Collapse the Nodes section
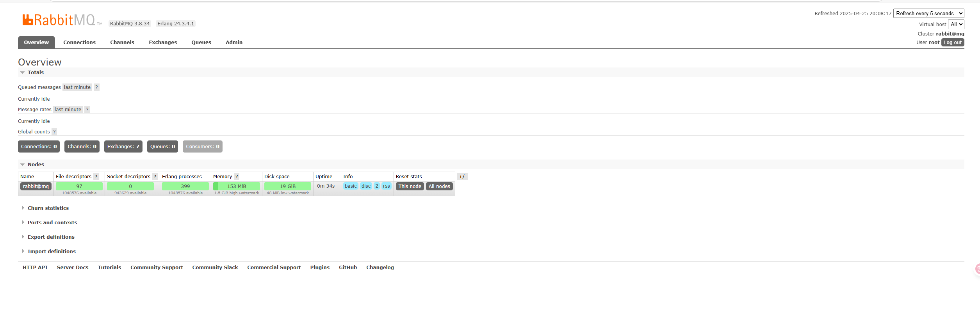Image resolution: width=980 pixels, height=323 pixels. click(x=36, y=165)
